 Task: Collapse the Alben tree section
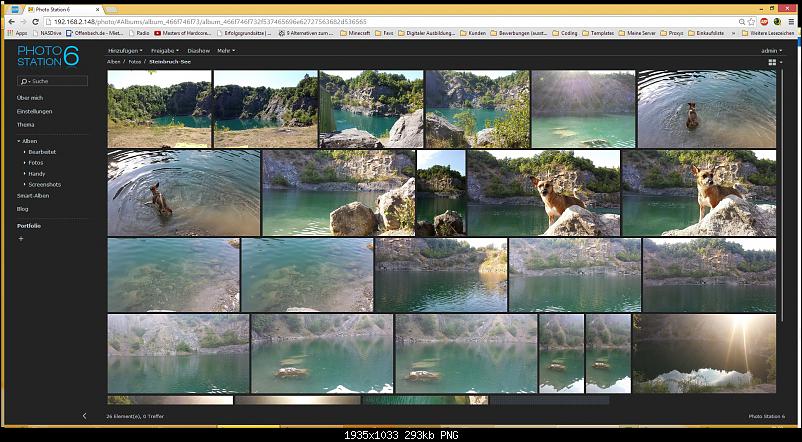click(19, 141)
